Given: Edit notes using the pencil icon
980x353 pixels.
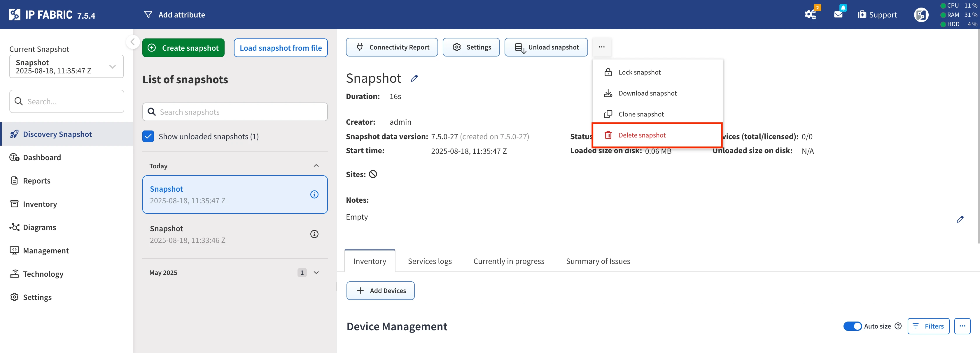Looking at the screenshot, I should 960,219.
